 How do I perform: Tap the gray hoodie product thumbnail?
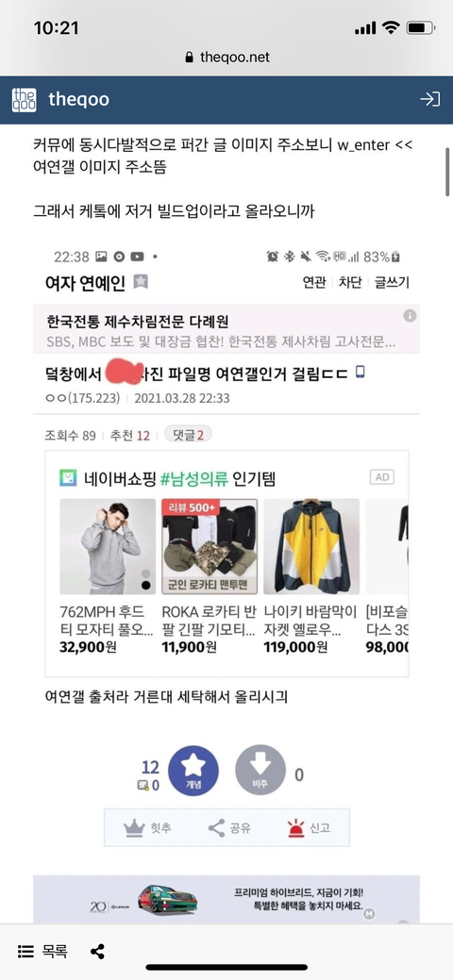pos(108,546)
